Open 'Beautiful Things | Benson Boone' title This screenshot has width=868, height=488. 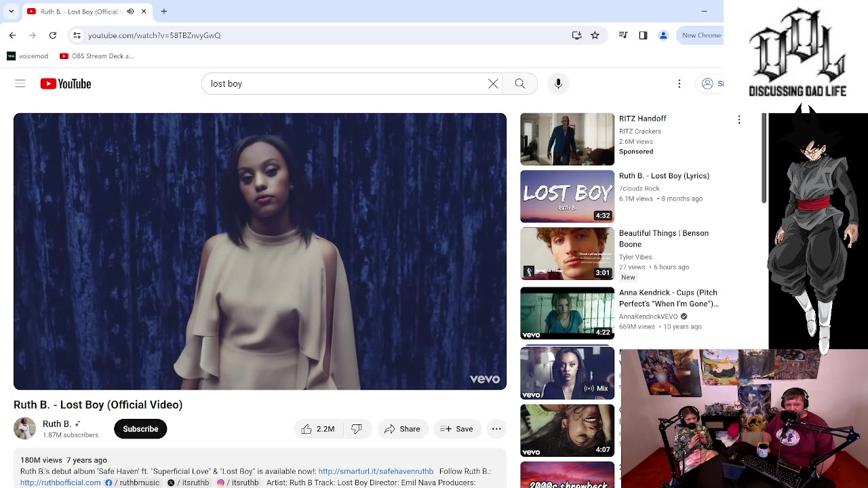(664, 239)
